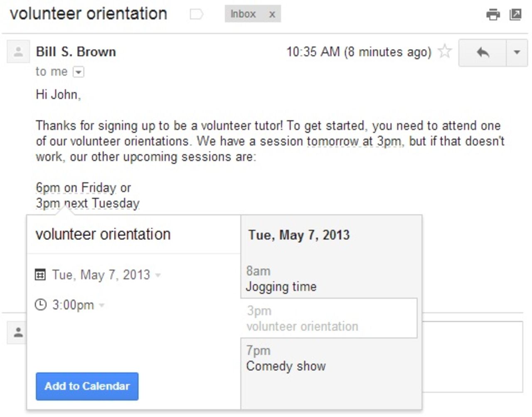Open the email in a new window
Screen dimensions: 532x417
(515, 14)
